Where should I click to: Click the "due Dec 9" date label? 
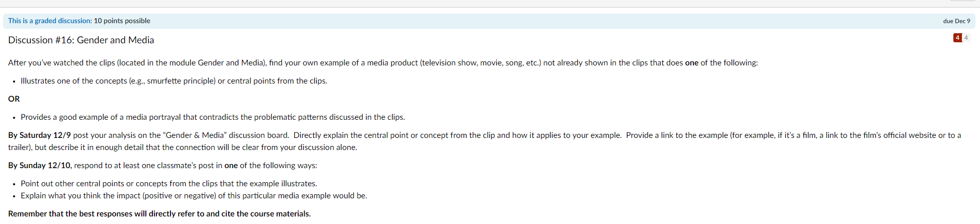(956, 21)
